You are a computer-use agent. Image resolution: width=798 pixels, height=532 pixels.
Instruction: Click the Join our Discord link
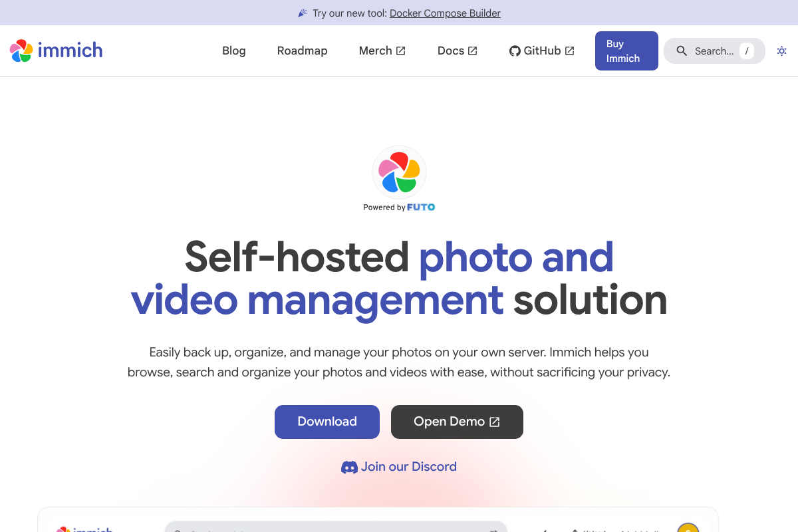pos(399,467)
